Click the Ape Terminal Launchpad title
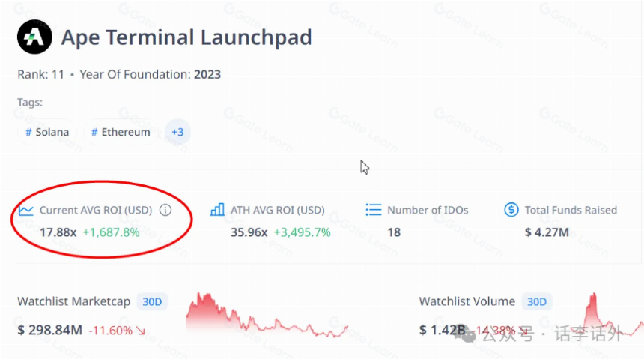This screenshot has width=644, height=359. coord(186,37)
